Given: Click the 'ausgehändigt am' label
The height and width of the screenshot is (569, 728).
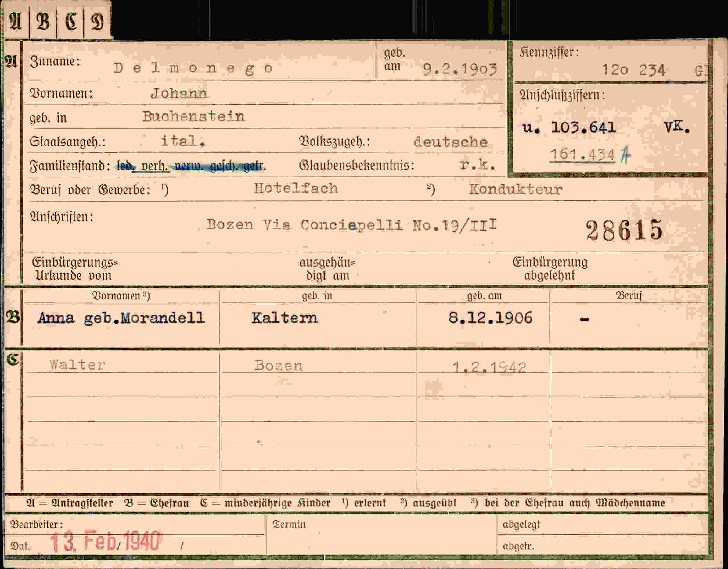Looking at the screenshot, I should pos(327,269).
